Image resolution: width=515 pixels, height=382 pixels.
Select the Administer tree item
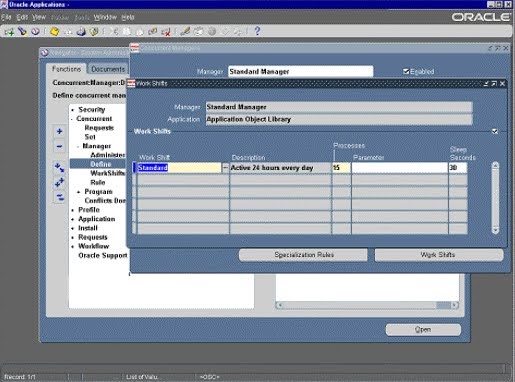point(107,155)
